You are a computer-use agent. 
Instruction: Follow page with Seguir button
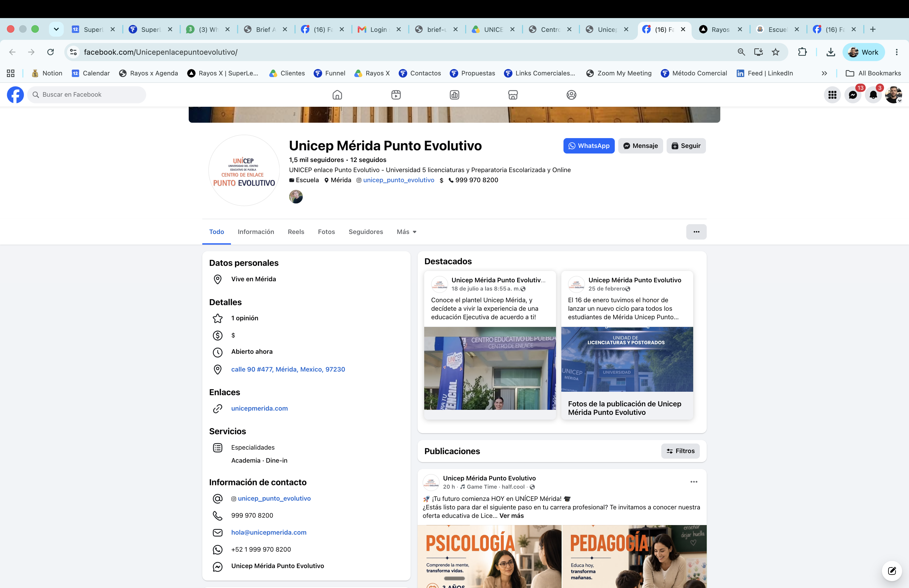point(685,146)
